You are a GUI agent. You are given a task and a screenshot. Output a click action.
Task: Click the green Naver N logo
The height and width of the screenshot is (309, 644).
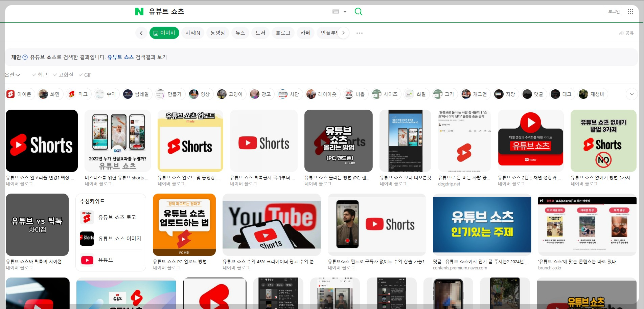(x=139, y=12)
